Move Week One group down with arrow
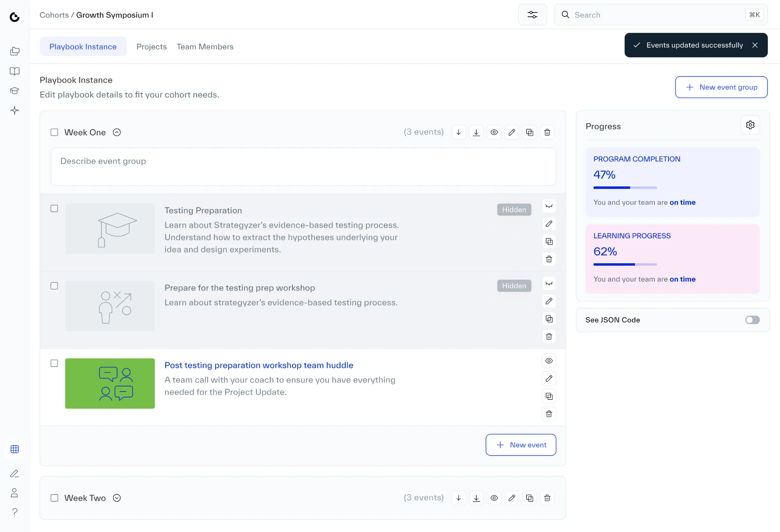 (459, 132)
